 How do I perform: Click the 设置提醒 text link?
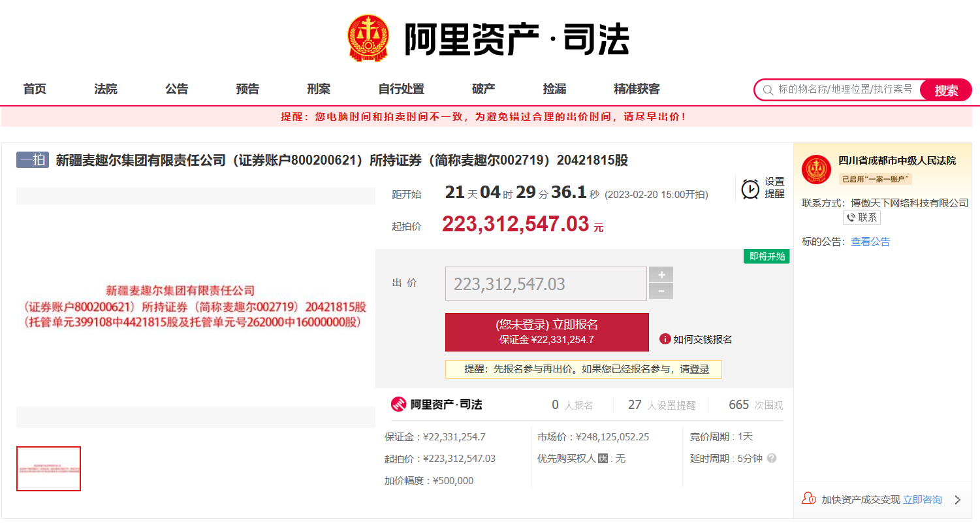(x=774, y=188)
